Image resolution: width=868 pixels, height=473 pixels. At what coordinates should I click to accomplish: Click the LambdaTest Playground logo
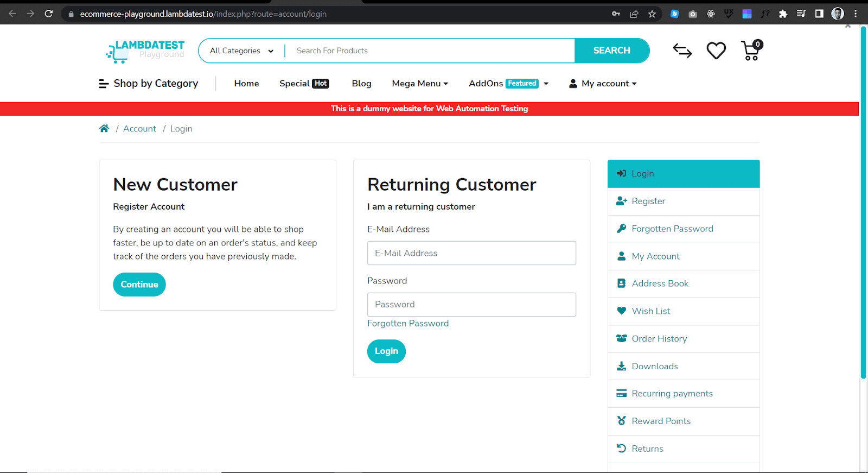click(x=145, y=51)
